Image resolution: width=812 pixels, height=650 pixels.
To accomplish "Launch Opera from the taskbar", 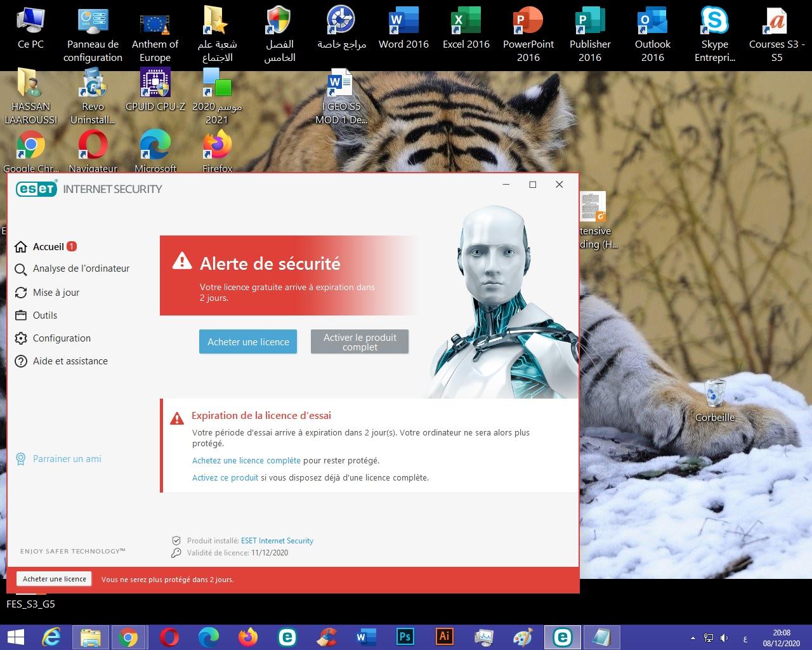I will [x=169, y=637].
